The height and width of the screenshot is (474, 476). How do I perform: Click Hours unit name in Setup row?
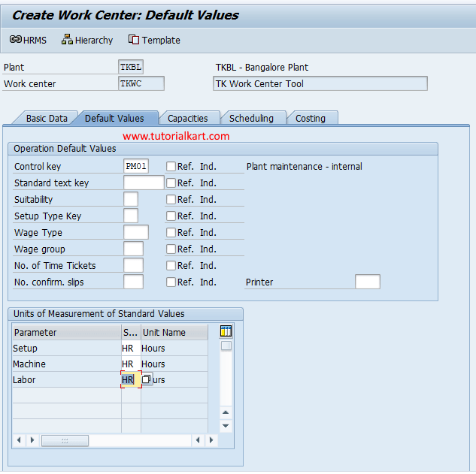tap(174, 348)
